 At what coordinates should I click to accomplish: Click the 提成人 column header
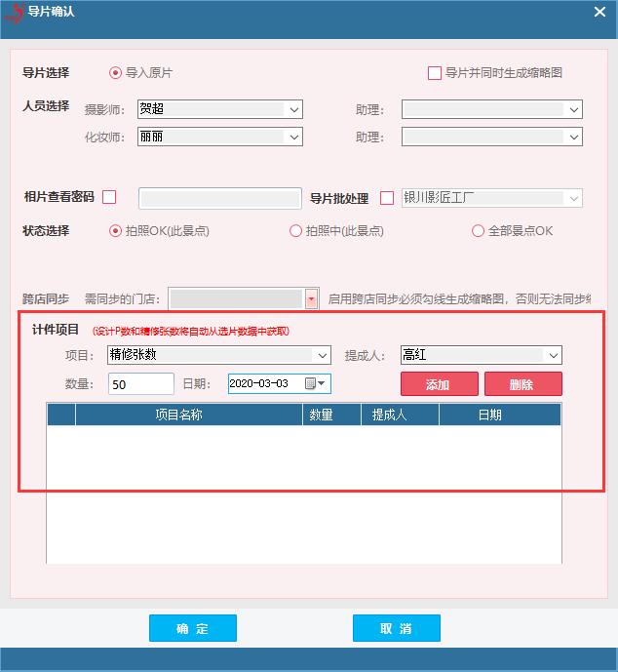tap(400, 415)
